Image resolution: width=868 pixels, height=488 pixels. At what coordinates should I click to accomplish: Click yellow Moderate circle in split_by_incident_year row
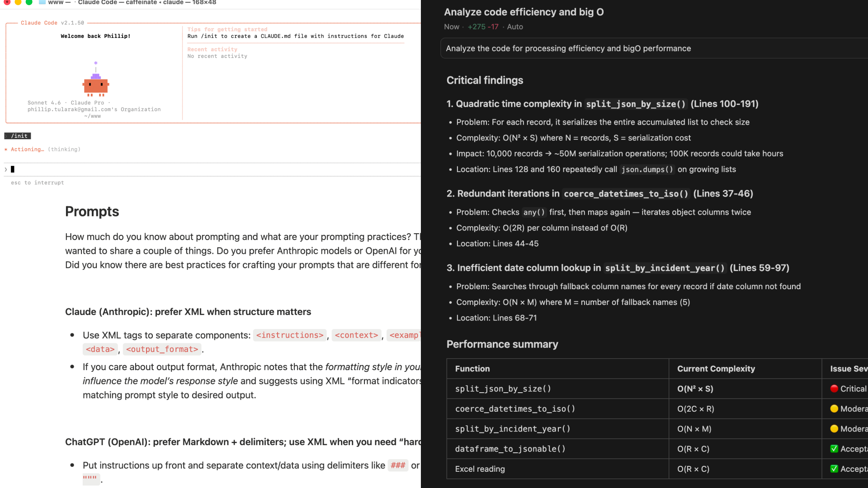[834, 429]
